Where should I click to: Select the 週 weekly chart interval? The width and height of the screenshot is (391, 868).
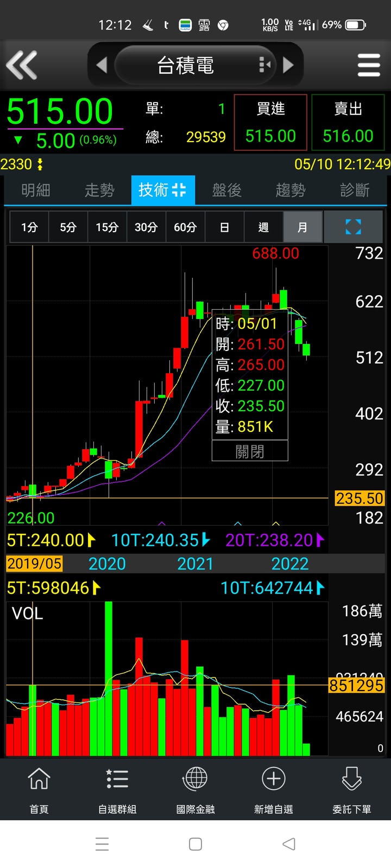[x=263, y=227]
